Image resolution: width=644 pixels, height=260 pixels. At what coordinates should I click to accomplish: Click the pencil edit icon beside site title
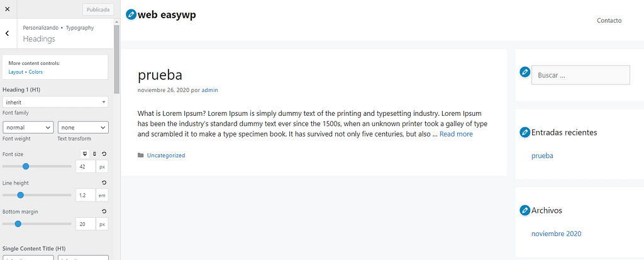(x=131, y=14)
